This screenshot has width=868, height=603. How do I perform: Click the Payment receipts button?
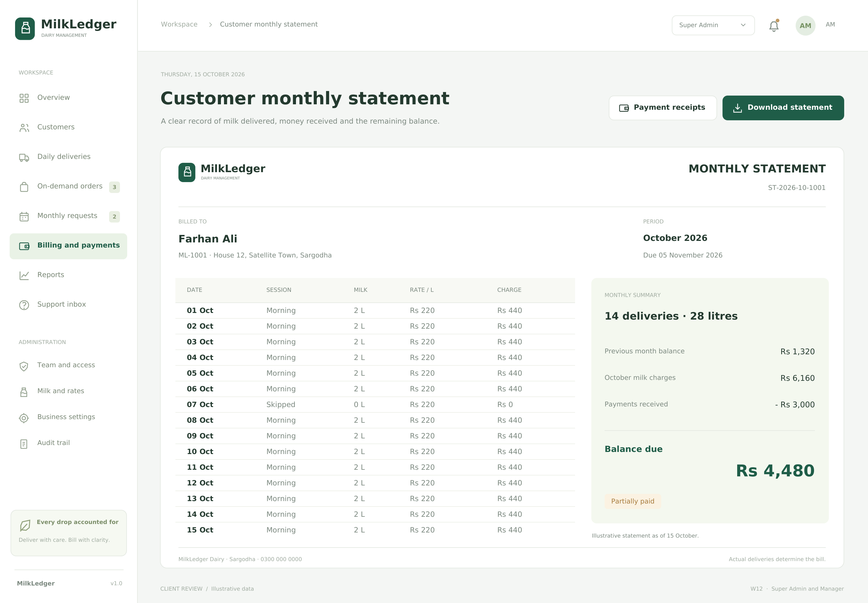pos(662,108)
